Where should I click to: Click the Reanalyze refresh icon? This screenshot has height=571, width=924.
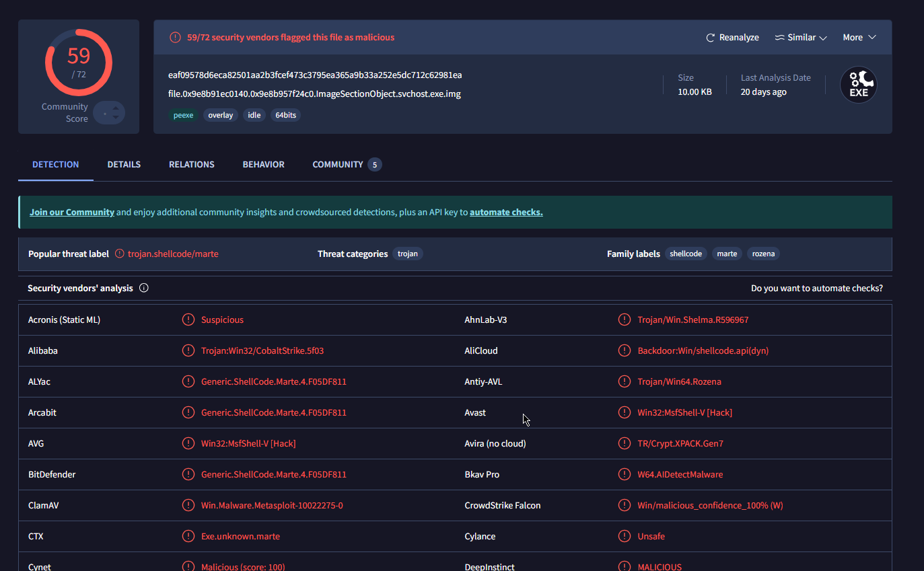tap(710, 38)
